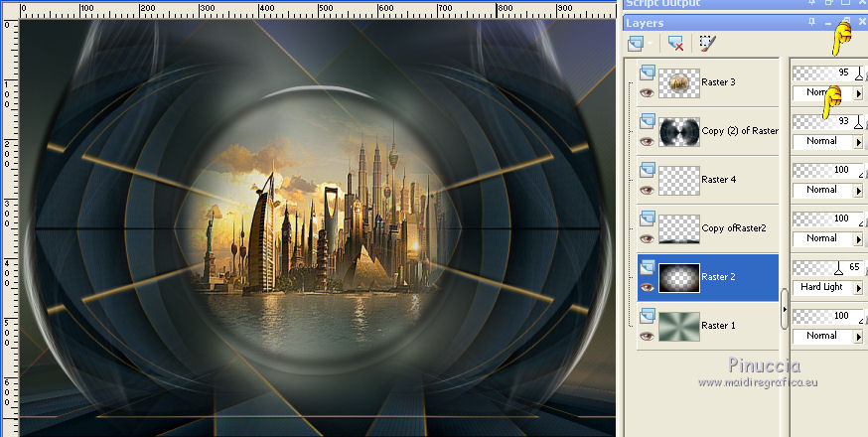Select the layer named Copy (2) of Raster

740,131
